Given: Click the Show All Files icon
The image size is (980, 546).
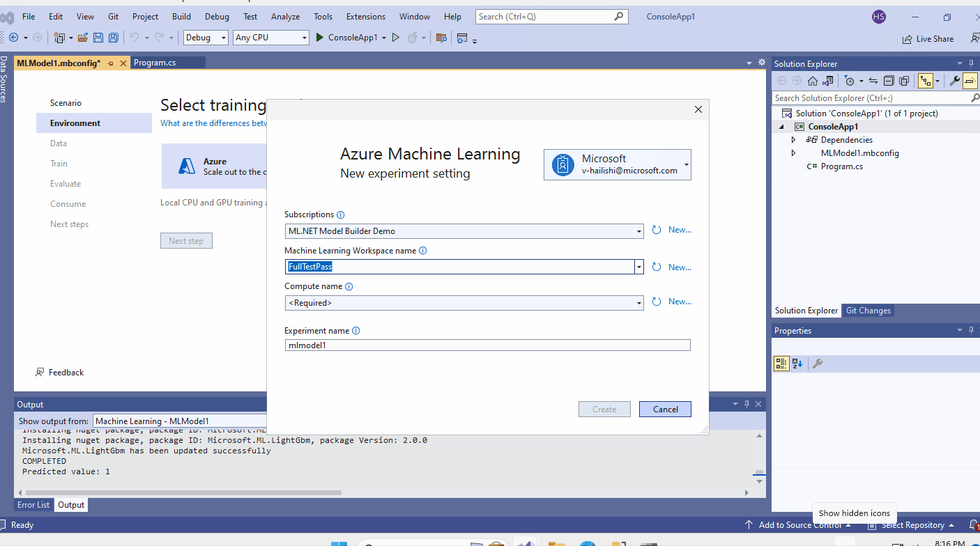Looking at the screenshot, I should (904, 81).
